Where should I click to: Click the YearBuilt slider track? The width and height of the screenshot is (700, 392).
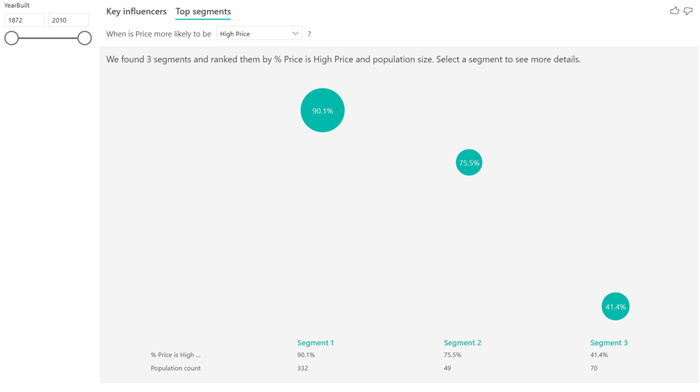pyautogui.click(x=48, y=38)
